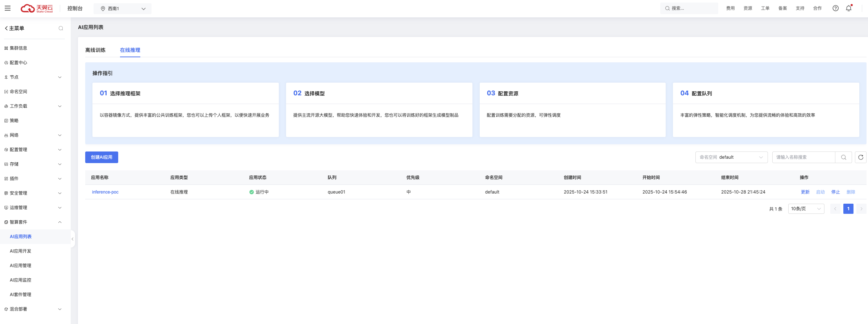
Task: Open the inference-poc application link
Action: click(x=105, y=192)
